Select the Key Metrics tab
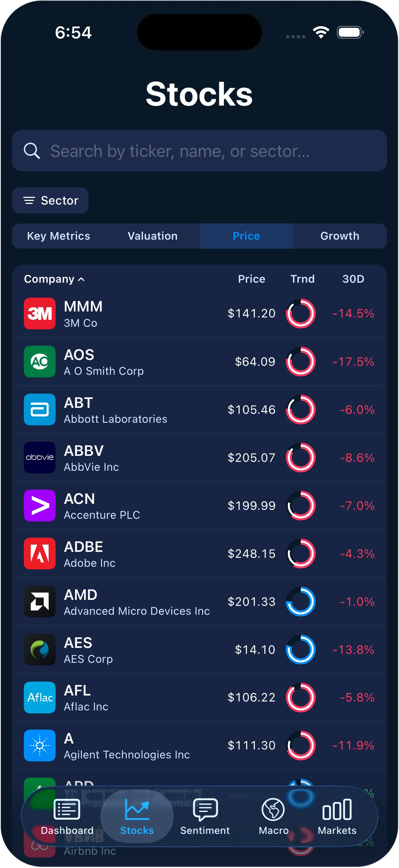The height and width of the screenshot is (868, 399). click(59, 236)
